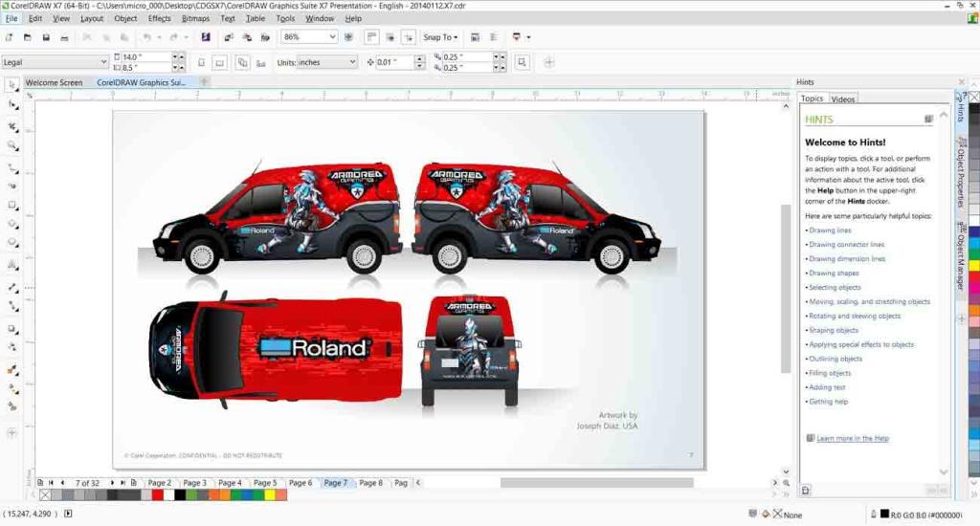Switch page to landscape orientation
This screenshot has height=526, width=980.
(219, 62)
